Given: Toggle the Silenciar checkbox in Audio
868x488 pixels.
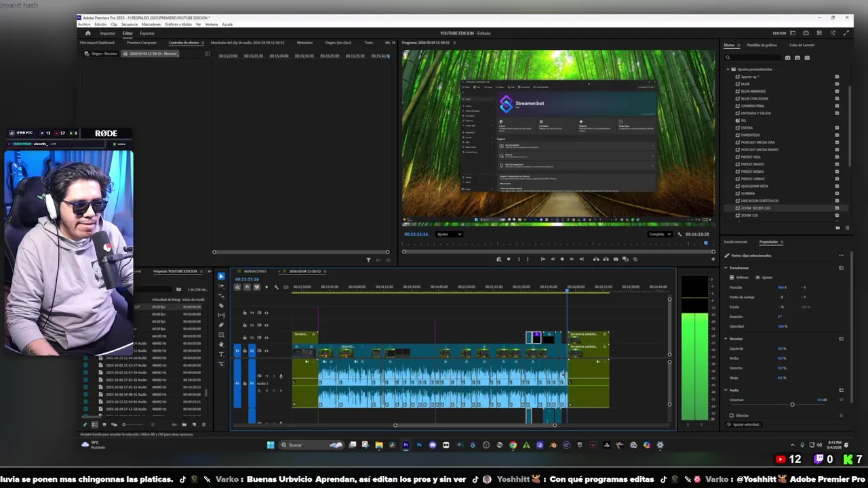Looking at the screenshot, I should pos(731,415).
